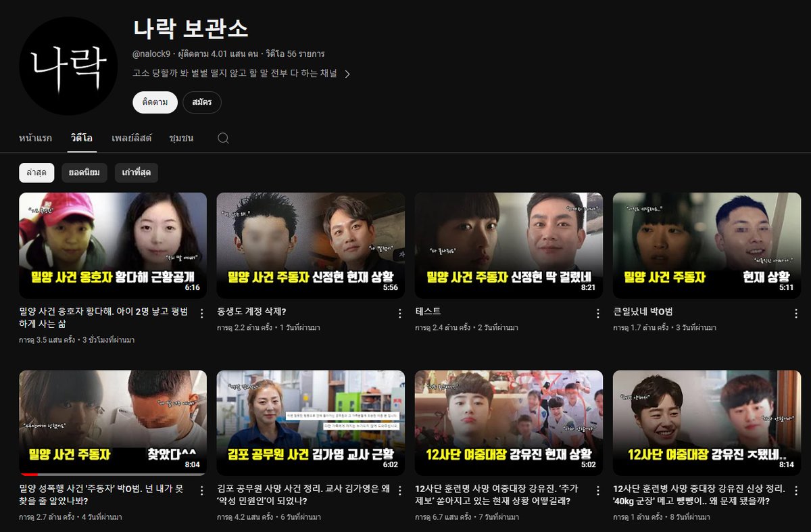This screenshot has width=811, height=532.
Task: Open options menu for 동생도 계정 삭제? video
Action: (x=399, y=314)
